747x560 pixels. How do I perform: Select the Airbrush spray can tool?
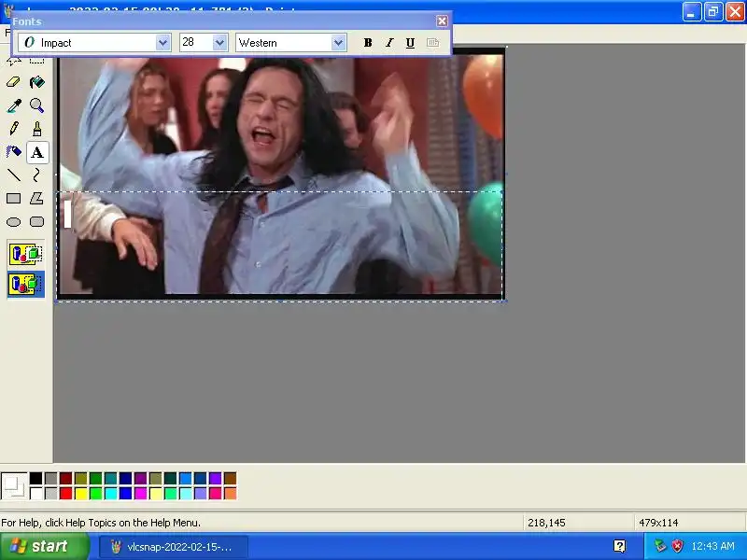13,152
